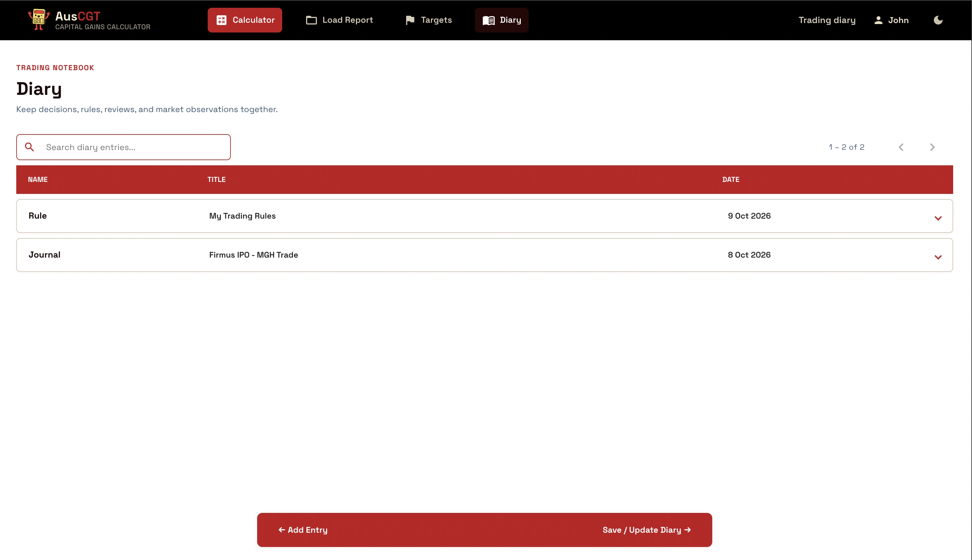Click the AusCGT brand name text
Screen dimensions: 972x560
(78, 16)
